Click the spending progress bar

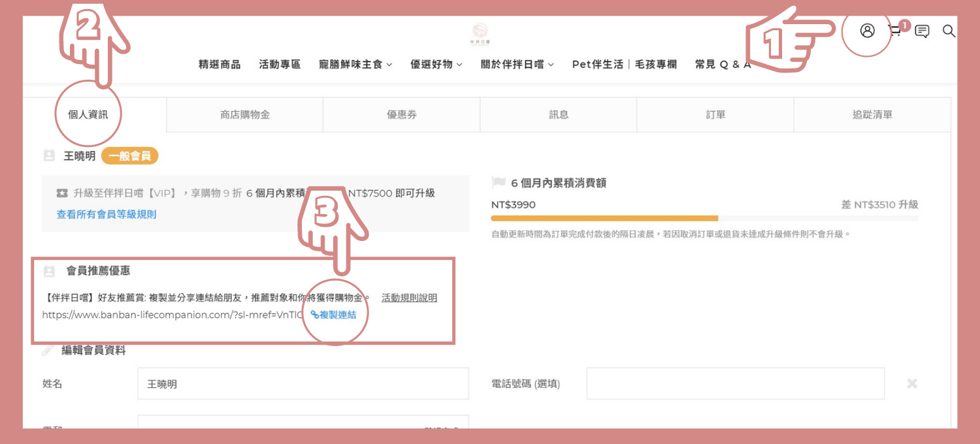click(x=704, y=218)
